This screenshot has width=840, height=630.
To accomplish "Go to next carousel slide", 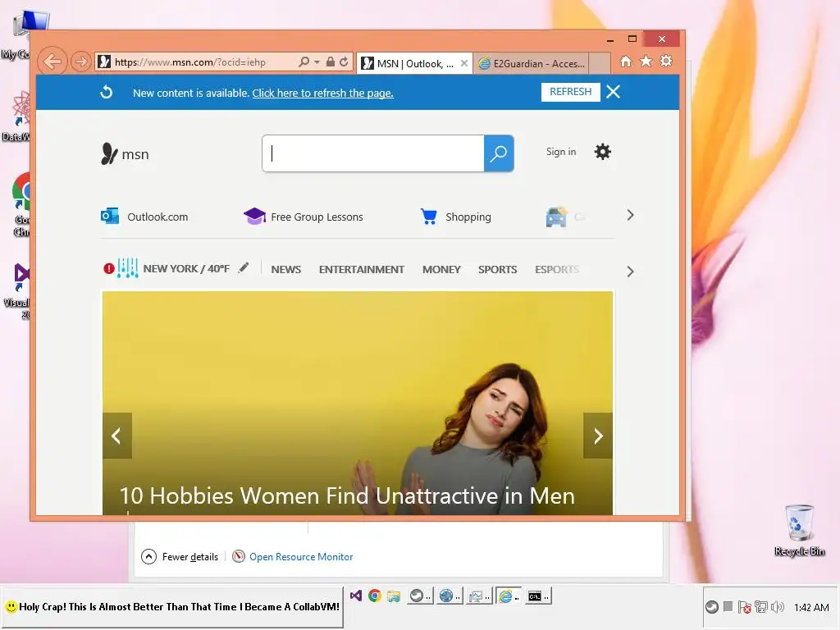I will coord(598,436).
